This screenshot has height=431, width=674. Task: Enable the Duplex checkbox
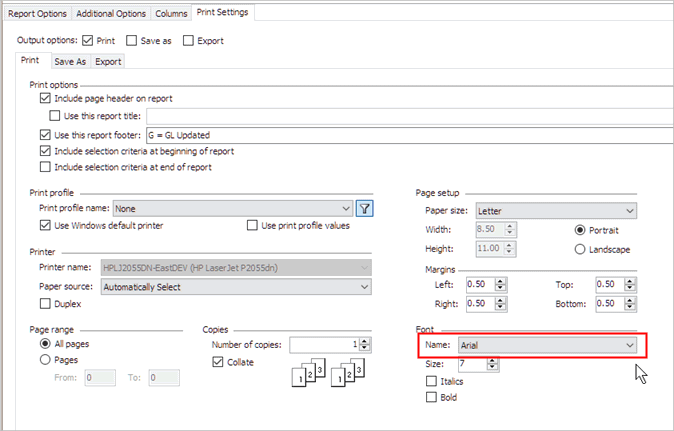45,303
